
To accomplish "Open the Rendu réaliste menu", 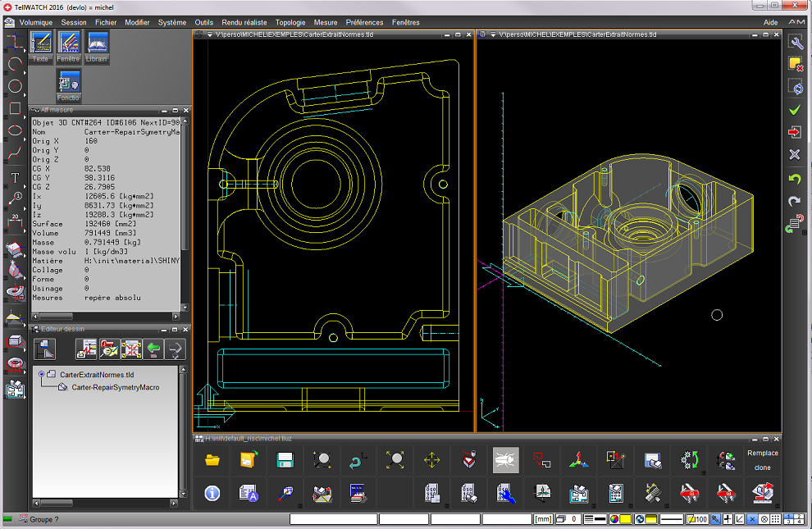I will (244, 22).
